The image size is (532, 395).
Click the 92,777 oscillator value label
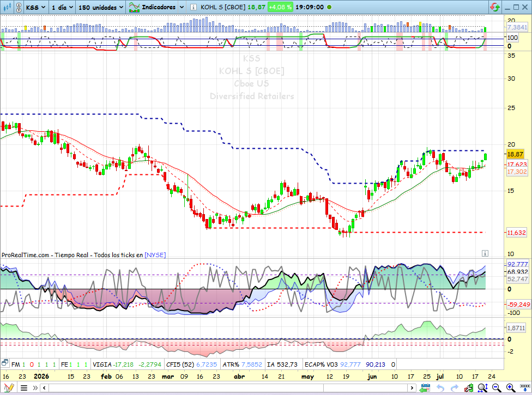click(517, 264)
